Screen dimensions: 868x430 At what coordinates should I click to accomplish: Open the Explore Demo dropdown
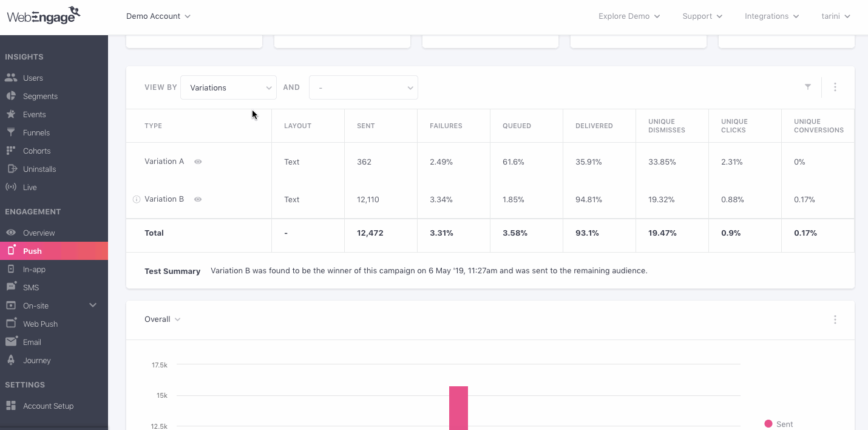pyautogui.click(x=629, y=16)
